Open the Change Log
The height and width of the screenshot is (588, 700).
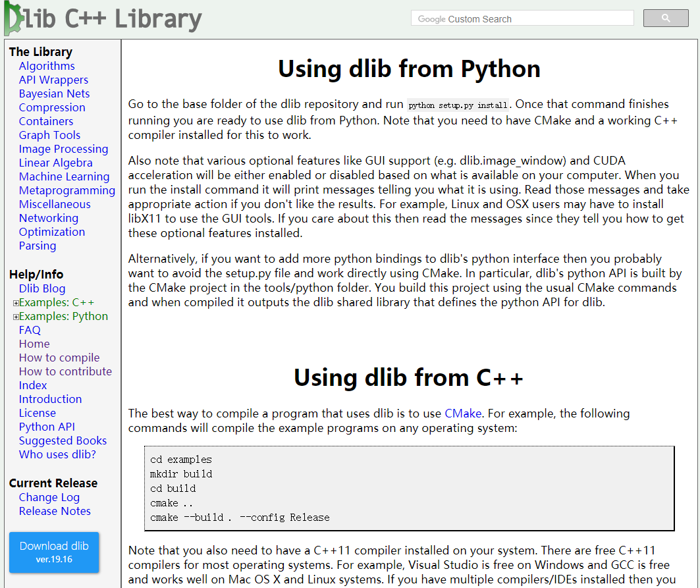pos(49,497)
